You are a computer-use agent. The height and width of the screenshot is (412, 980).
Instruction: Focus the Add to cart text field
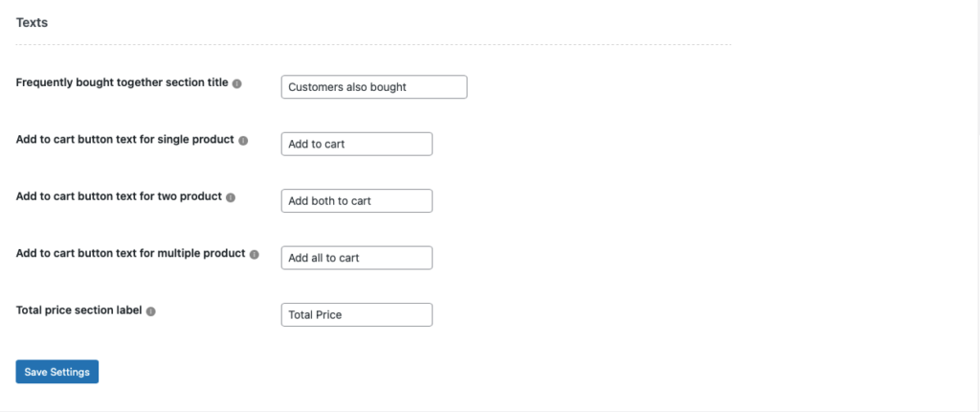356,144
